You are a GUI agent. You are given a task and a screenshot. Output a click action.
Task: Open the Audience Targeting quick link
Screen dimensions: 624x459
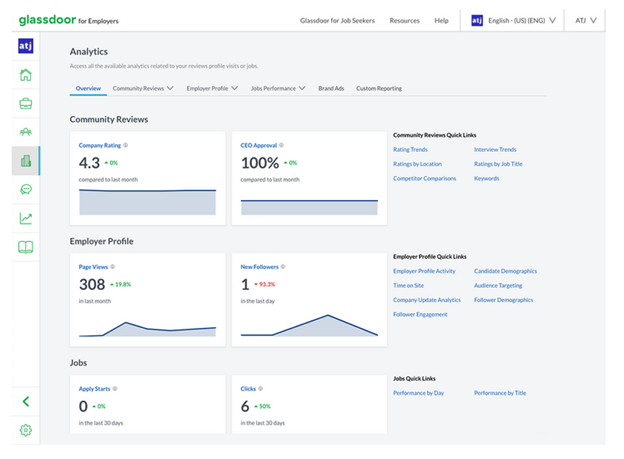click(498, 285)
